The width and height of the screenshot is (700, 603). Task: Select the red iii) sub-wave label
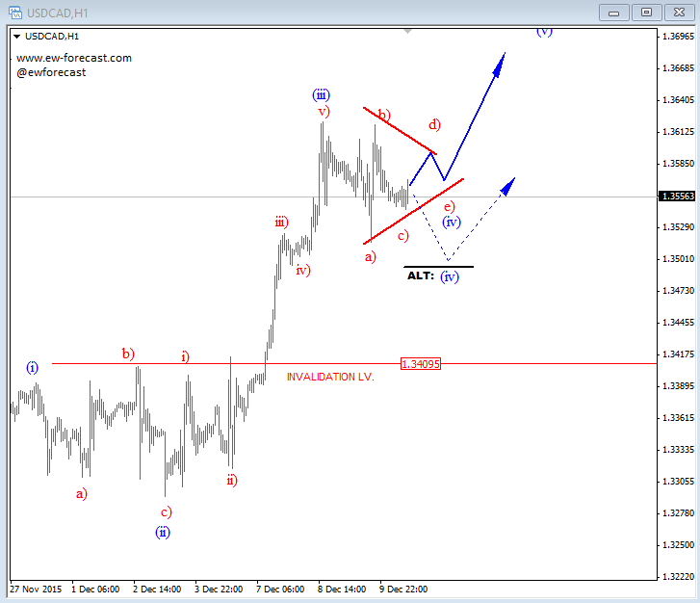[282, 222]
